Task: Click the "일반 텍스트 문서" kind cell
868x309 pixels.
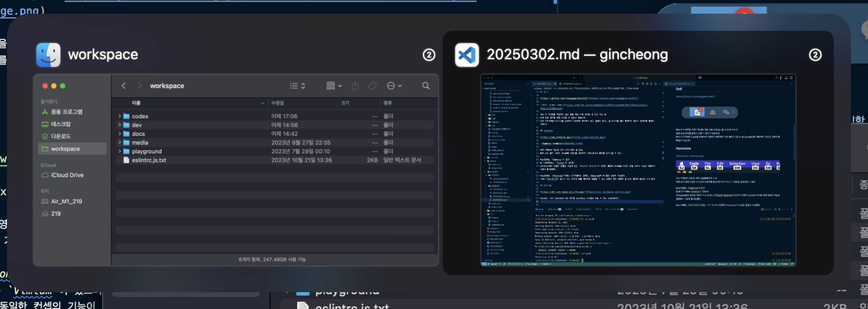Action: (402, 160)
